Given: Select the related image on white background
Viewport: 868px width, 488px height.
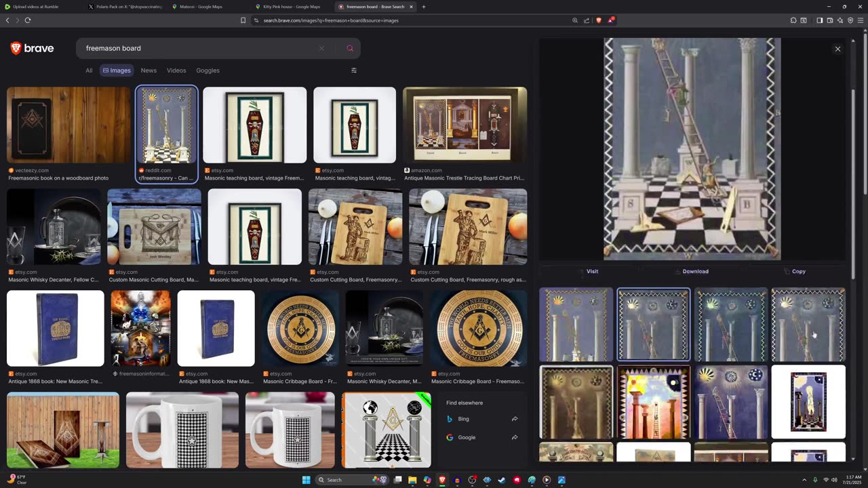Looking at the screenshot, I should pyautogui.click(x=808, y=402).
